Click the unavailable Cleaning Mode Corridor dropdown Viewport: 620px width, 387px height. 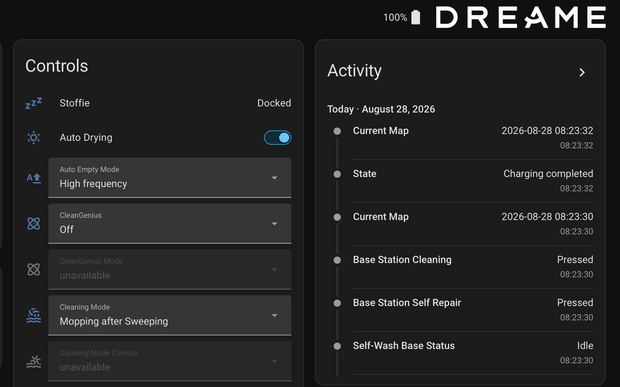click(x=170, y=361)
